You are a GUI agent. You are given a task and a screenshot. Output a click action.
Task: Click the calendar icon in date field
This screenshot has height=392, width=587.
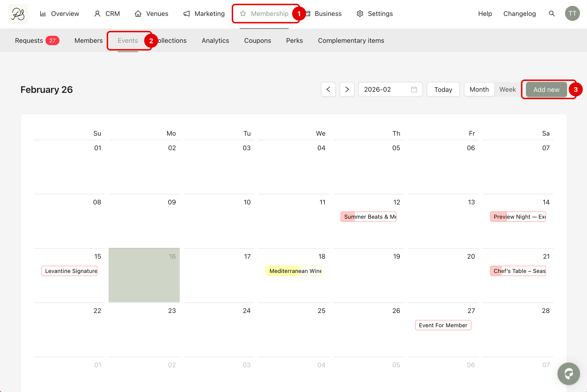(x=414, y=89)
